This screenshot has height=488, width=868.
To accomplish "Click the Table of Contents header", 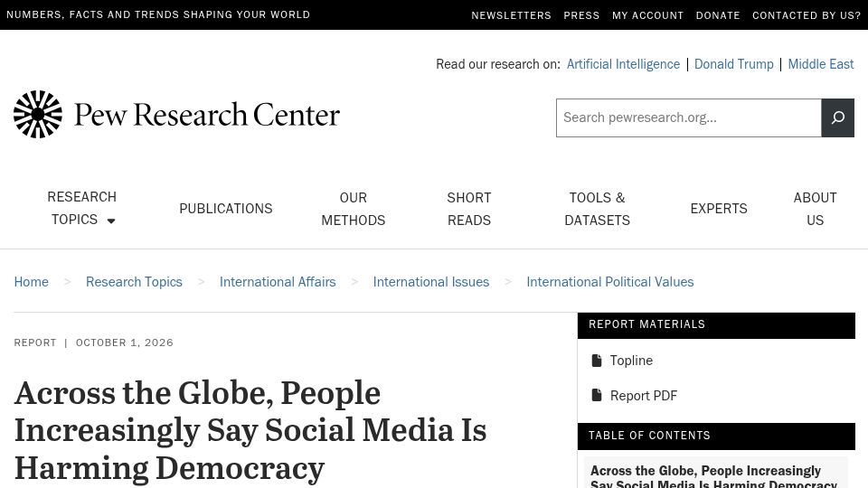I will point(716,436).
